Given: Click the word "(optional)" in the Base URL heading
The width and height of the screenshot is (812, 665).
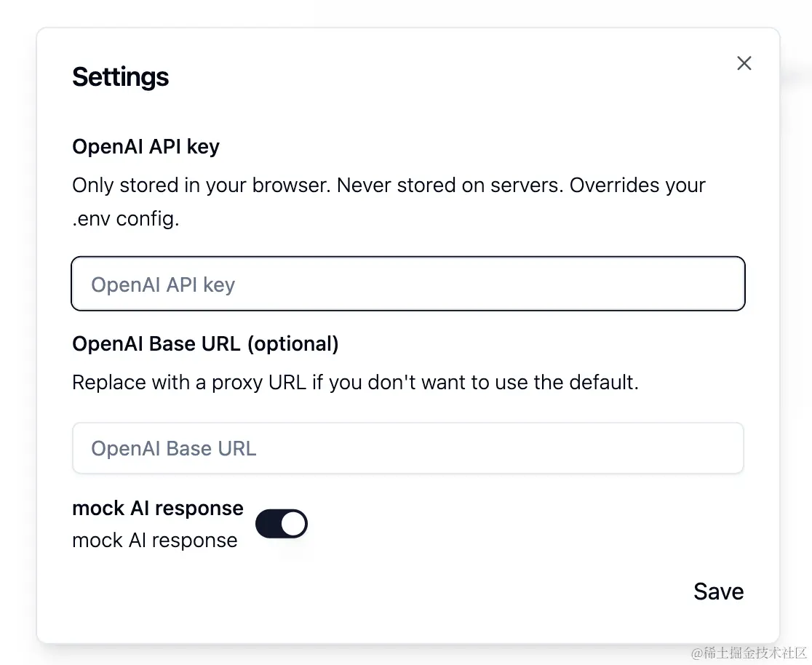Looking at the screenshot, I should [x=293, y=343].
